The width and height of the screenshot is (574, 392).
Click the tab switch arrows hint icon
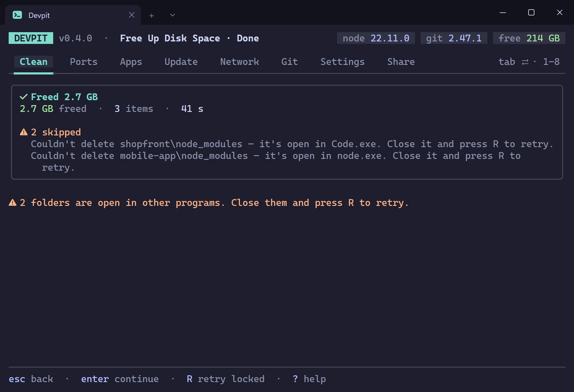pos(525,62)
